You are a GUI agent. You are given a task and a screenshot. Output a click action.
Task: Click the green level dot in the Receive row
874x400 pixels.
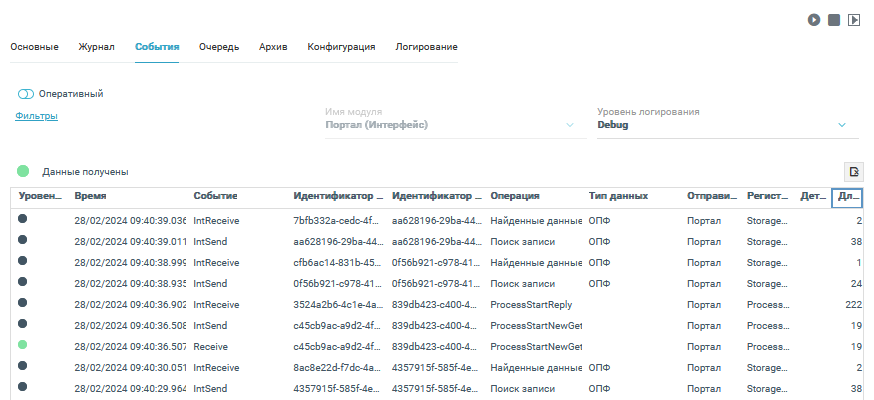coord(23,345)
